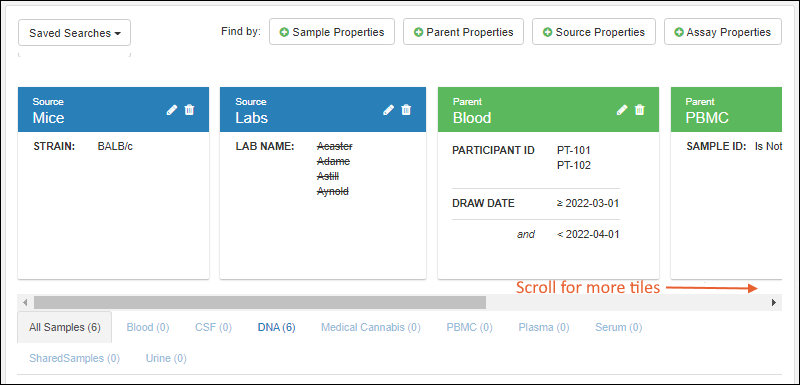The width and height of the screenshot is (800, 385).
Task: Edit the Labs source filter pencil icon
Action: [x=389, y=110]
